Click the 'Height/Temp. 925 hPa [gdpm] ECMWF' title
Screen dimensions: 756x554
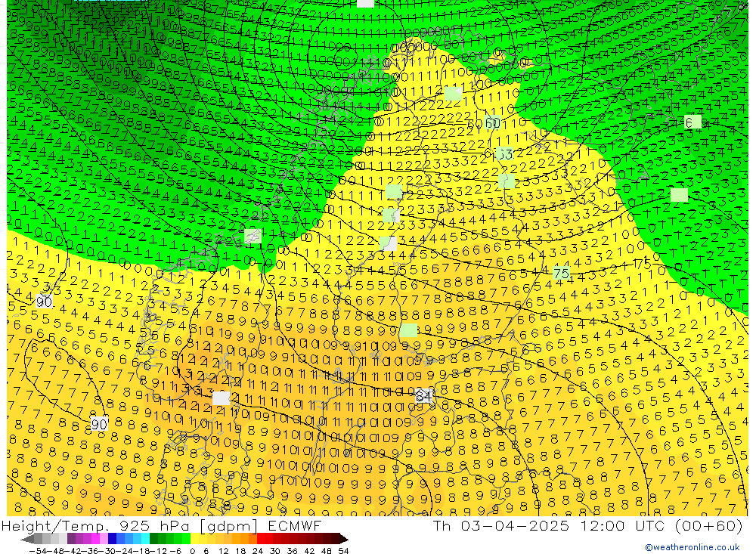point(161,525)
